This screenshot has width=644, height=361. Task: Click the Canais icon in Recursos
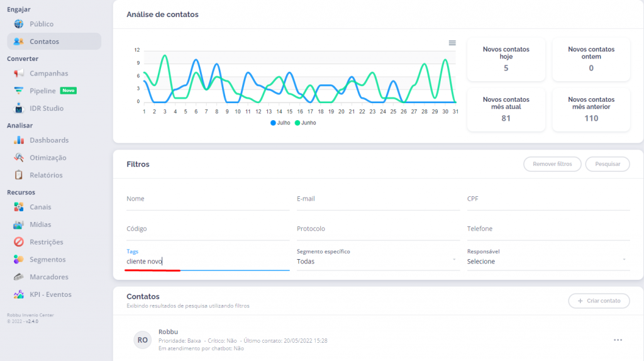pos(19,207)
